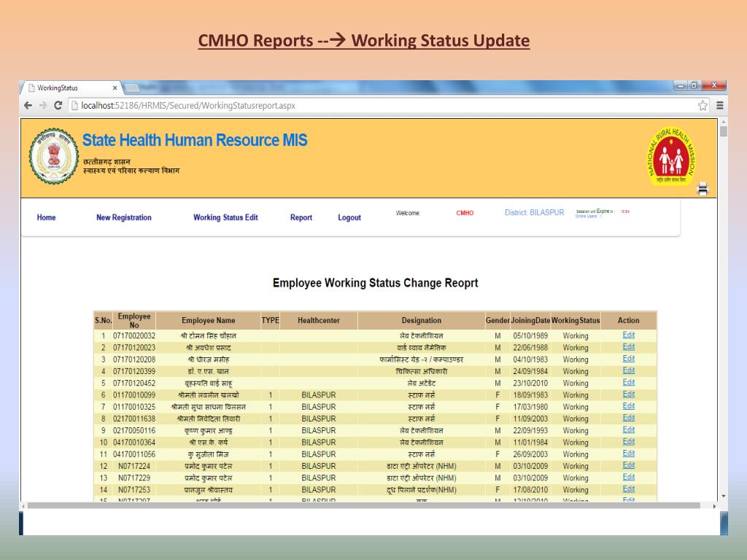Open a new browser tab
The height and width of the screenshot is (560, 747).
[132, 88]
